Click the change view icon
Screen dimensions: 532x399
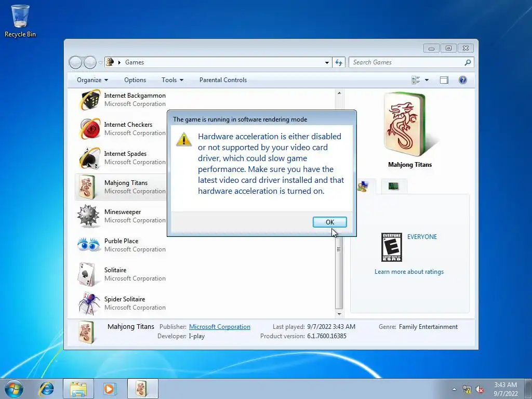415,80
